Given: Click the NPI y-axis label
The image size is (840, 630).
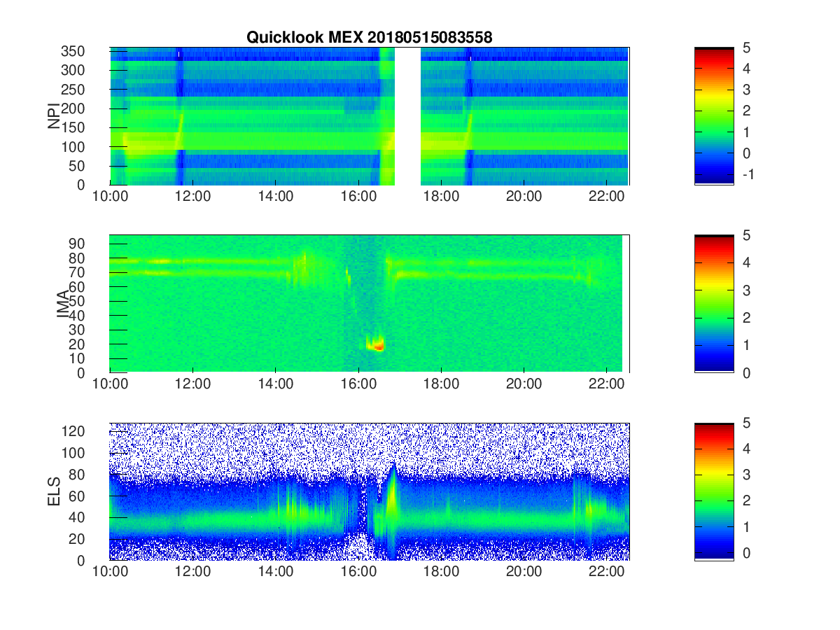Looking at the screenshot, I should tap(54, 117).
